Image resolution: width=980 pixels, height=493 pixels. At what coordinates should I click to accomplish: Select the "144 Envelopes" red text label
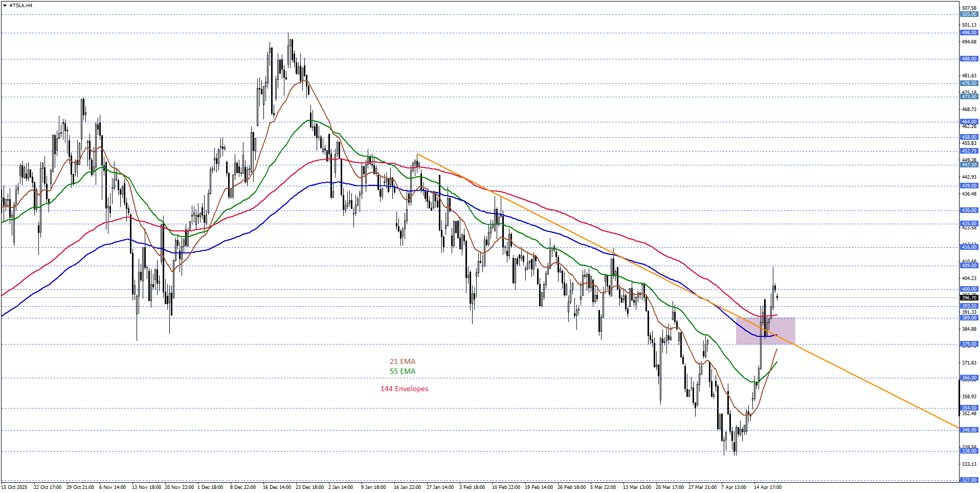(404, 389)
